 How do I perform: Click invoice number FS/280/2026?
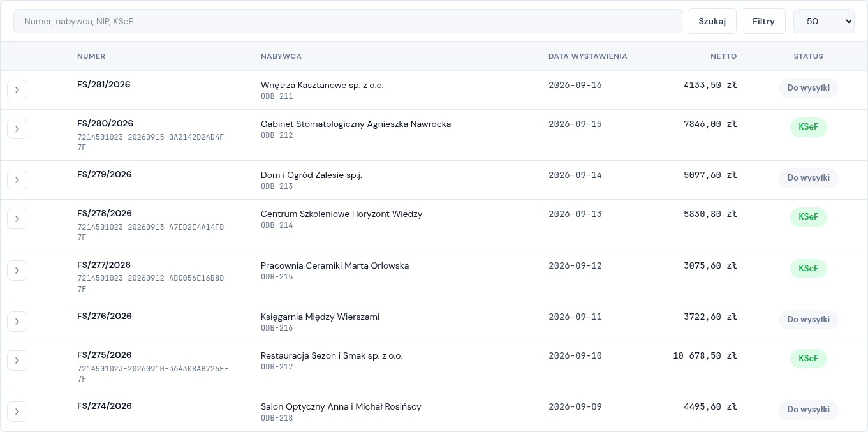[x=105, y=123]
